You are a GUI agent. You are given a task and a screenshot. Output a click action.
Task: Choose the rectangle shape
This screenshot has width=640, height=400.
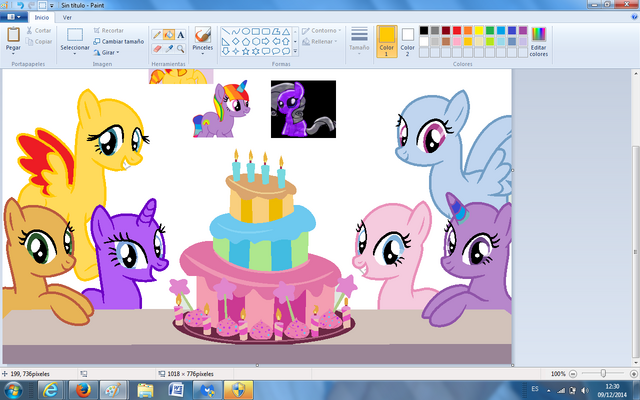click(256, 31)
